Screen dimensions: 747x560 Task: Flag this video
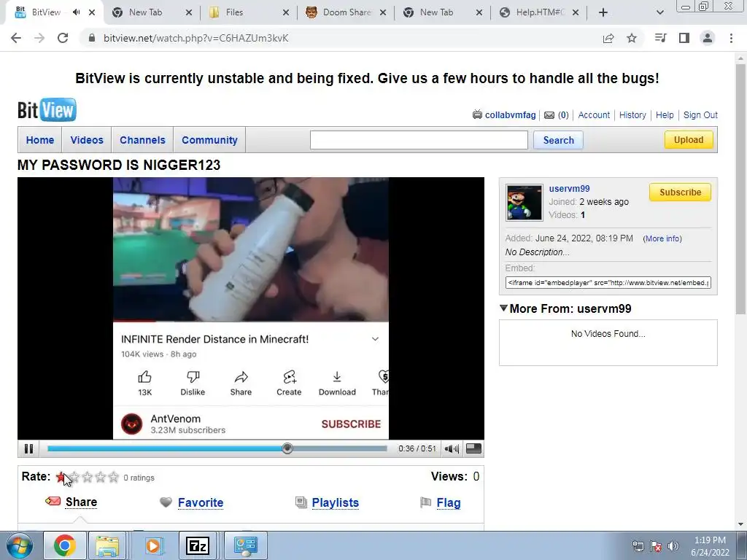click(x=449, y=502)
